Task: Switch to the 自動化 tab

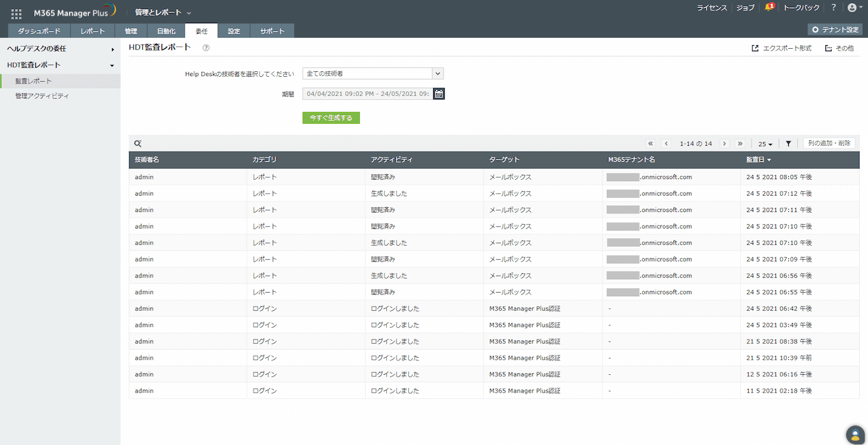Action: tap(166, 31)
